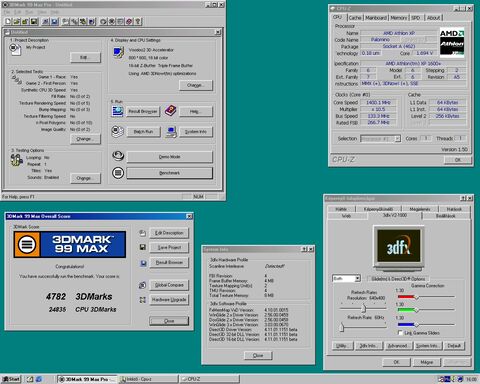Image resolution: width=480 pixels, height=384 pixels.
Task: Start the Benchmark button
Action: coord(169,173)
